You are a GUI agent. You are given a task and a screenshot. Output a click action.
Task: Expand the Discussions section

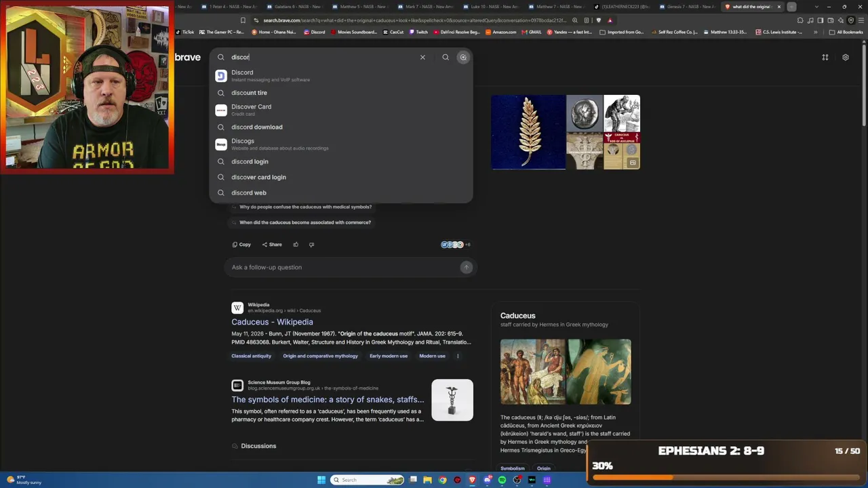point(254,446)
